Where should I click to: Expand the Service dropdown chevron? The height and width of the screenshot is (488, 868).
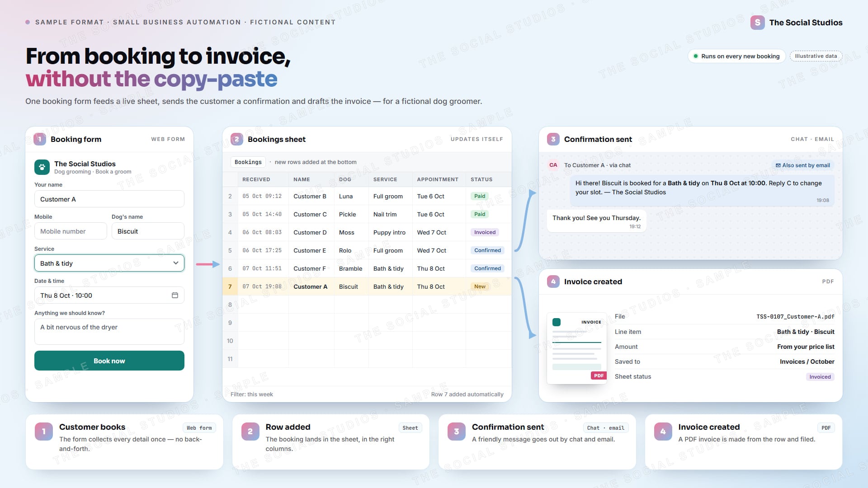[176, 263]
